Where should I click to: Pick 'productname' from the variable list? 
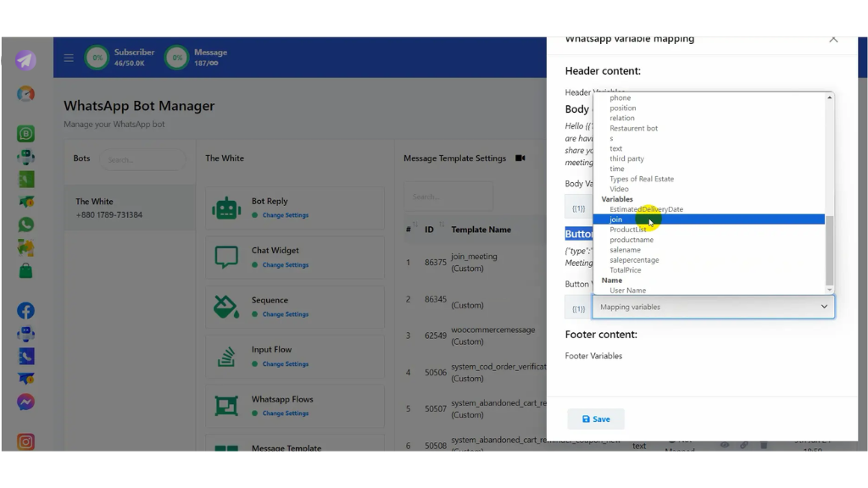tap(632, 240)
